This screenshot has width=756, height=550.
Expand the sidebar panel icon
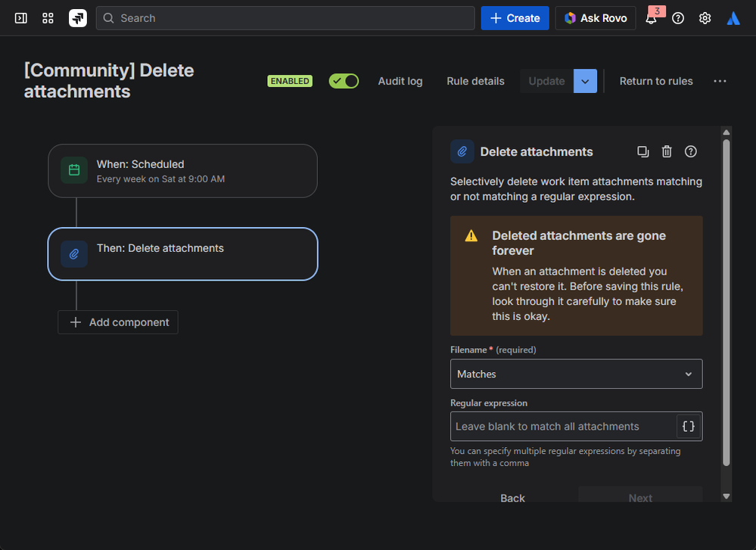click(20, 18)
